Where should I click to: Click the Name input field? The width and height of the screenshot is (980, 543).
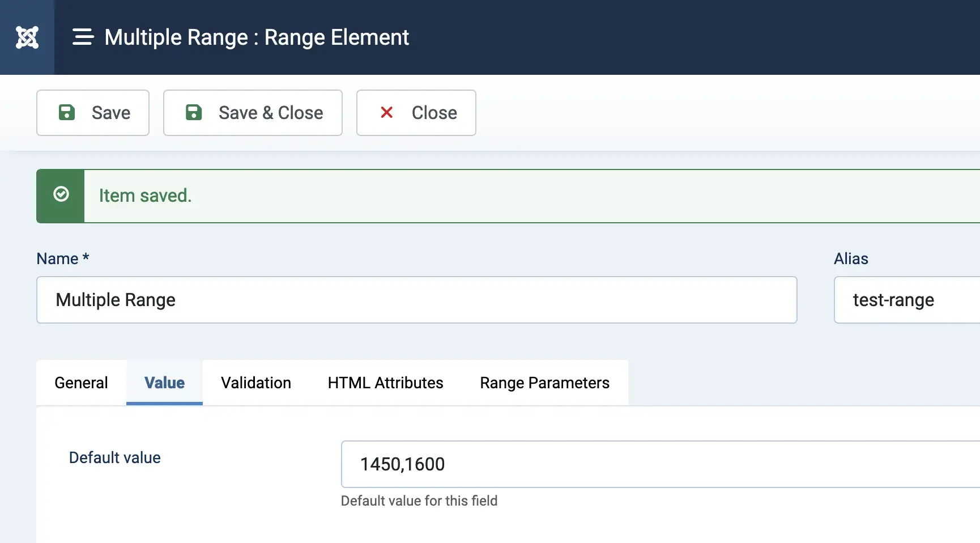click(x=417, y=300)
